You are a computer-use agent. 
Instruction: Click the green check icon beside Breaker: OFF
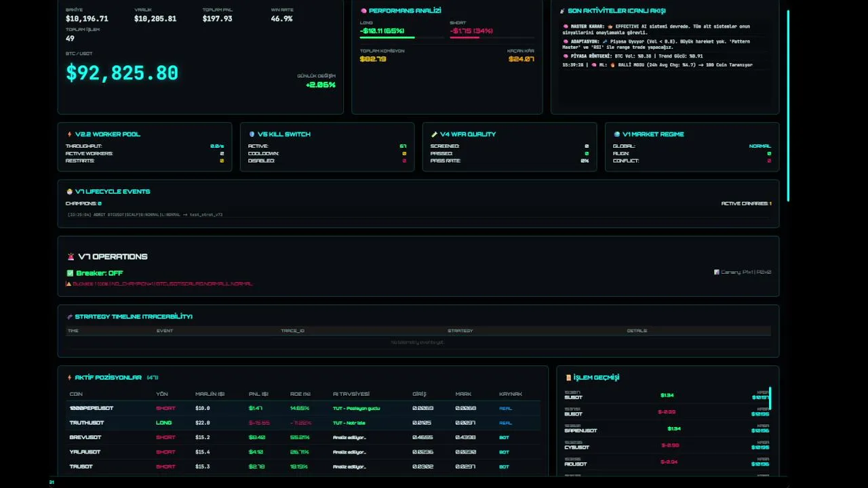(70, 273)
